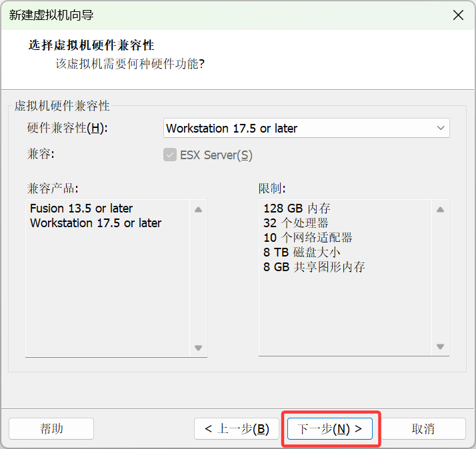
Task: Click scroll-up arrow of 兼容产品 list
Action: 198,209
